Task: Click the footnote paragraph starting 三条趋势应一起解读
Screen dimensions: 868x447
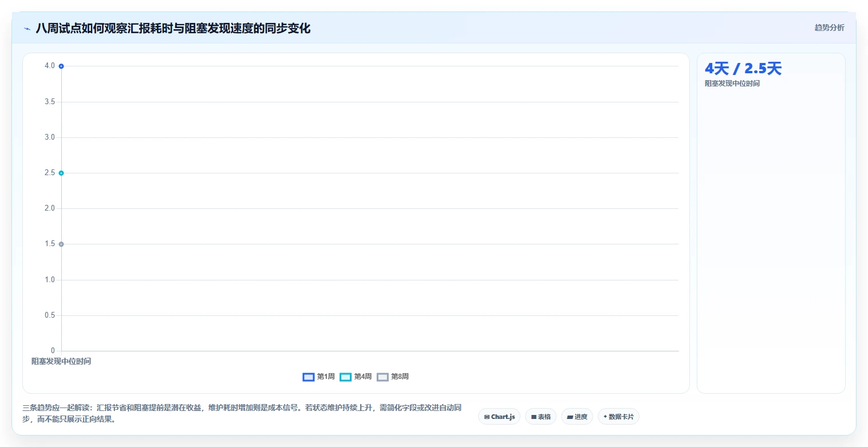Action: (242, 413)
